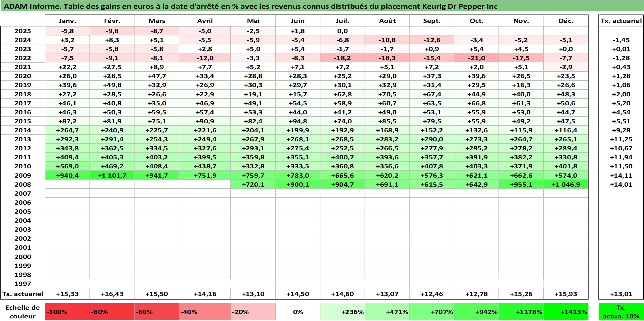Click the -1,45 actuarial rate for 2024

tap(621, 40)
